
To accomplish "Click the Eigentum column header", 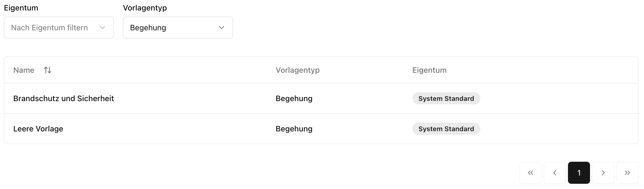I will pyautogui.click(x=429, y=70).
